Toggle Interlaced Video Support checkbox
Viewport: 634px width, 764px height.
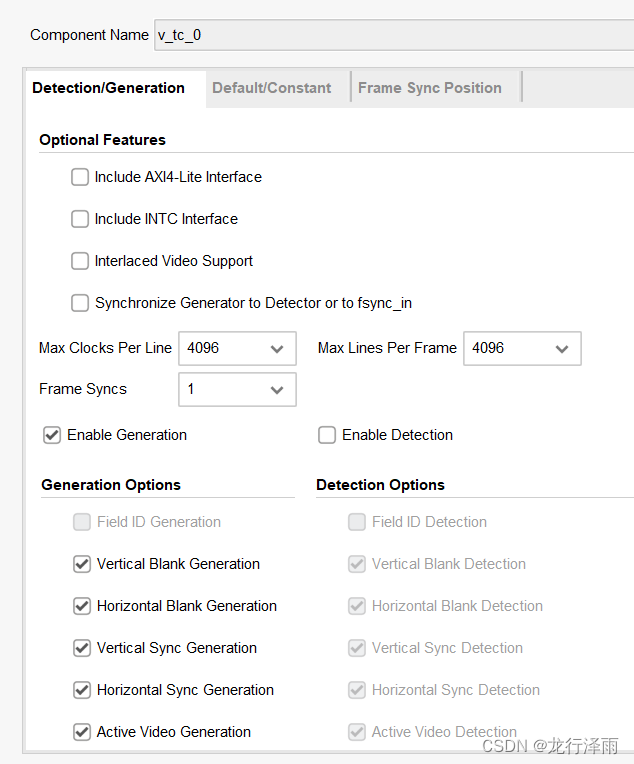[x=80, y=261]
